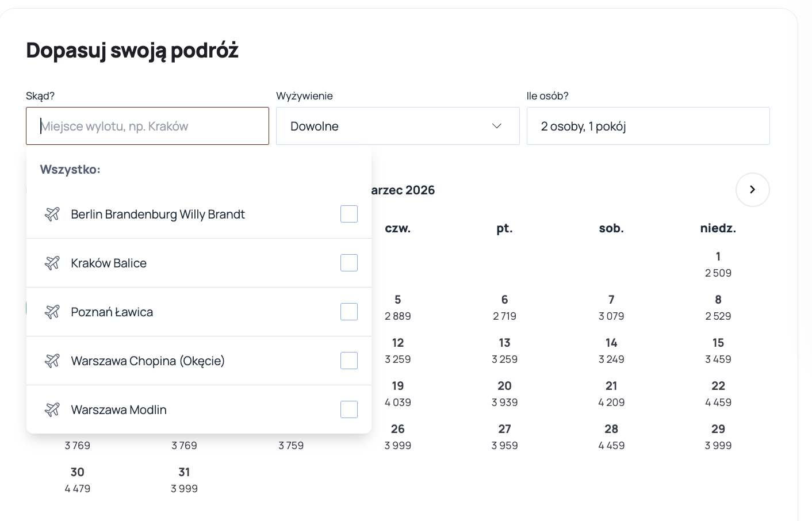
Task: Click the airplane icon beside Kraków Balice
Action: tap(52, 263)
